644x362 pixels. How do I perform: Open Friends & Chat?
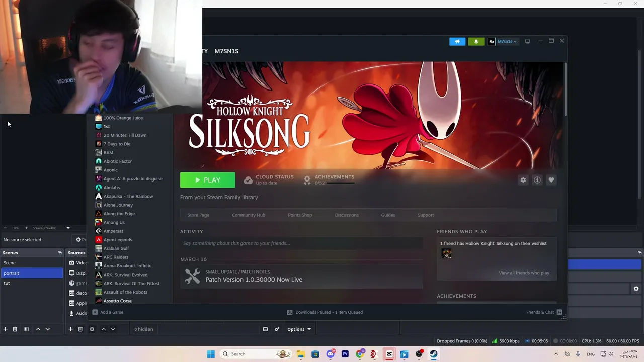click(544, 312)
